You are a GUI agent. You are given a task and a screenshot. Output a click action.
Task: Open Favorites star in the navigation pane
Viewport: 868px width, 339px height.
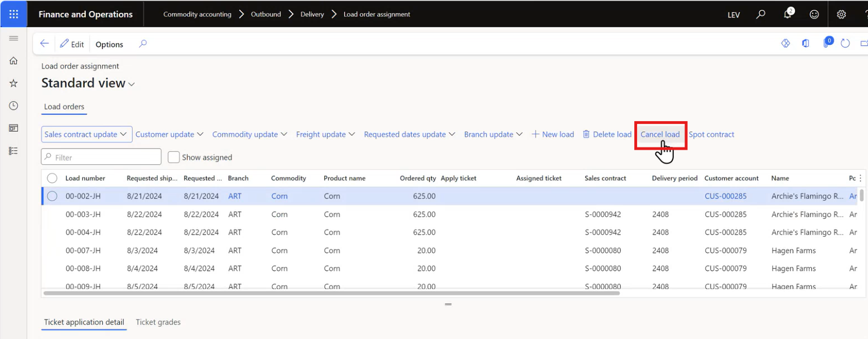pyautogui.click(x=13, y=83)
